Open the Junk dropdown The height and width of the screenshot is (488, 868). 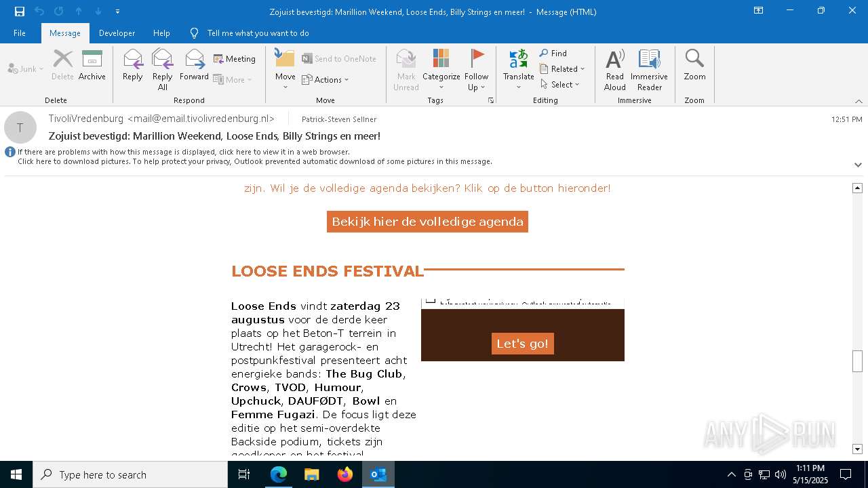click(26, 68)
